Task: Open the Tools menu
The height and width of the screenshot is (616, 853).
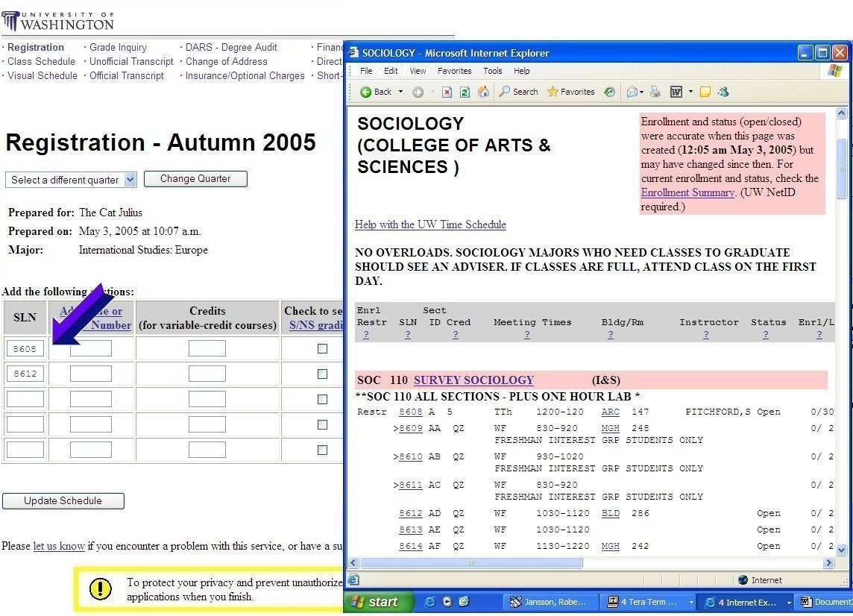Action: tap(493, 71)
